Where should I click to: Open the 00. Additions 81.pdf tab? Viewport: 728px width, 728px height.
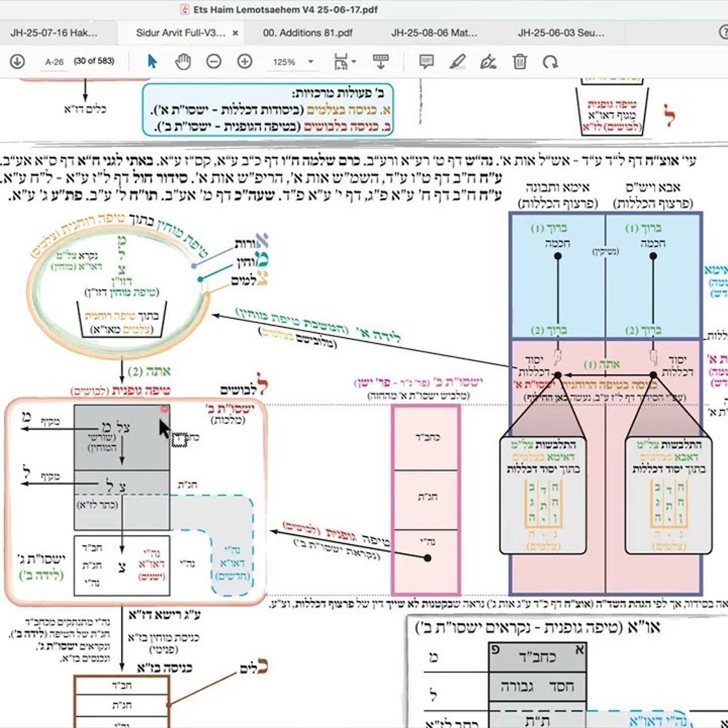[308, 33]
